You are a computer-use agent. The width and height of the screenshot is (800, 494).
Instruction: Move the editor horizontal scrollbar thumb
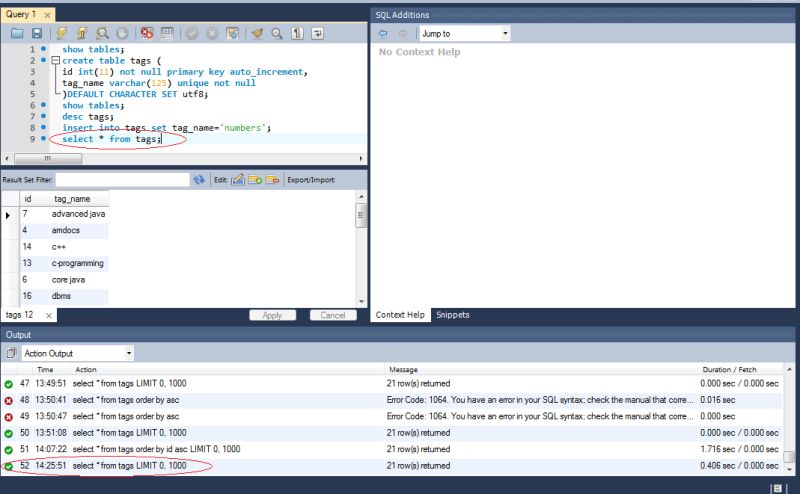pyautogui.click(x=48, y=159)
